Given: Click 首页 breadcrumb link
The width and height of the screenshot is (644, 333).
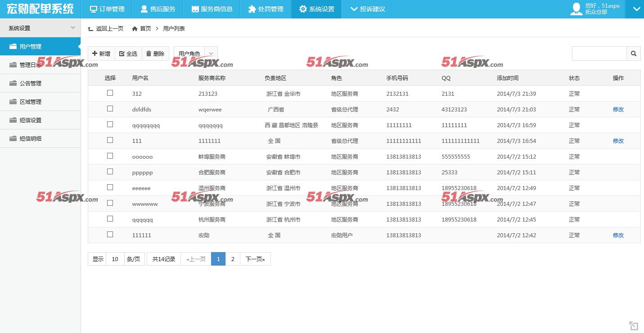Looking at the screenshot, I should tap(145, 28).
